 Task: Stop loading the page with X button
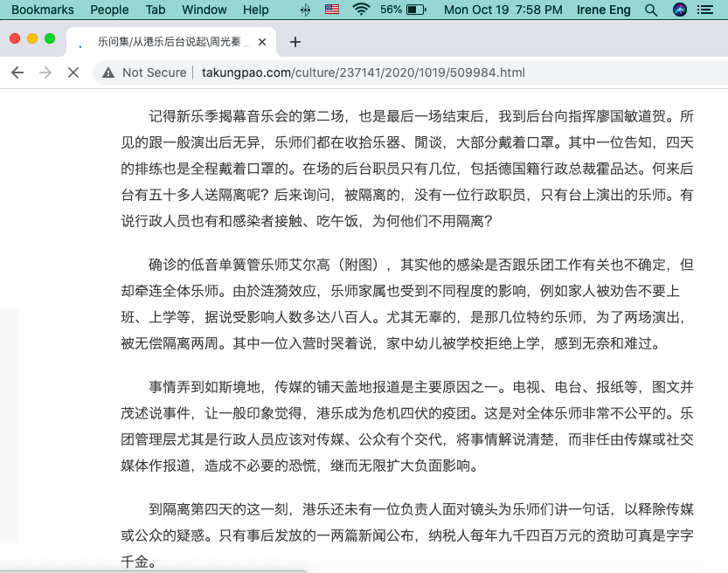[73, 72]
